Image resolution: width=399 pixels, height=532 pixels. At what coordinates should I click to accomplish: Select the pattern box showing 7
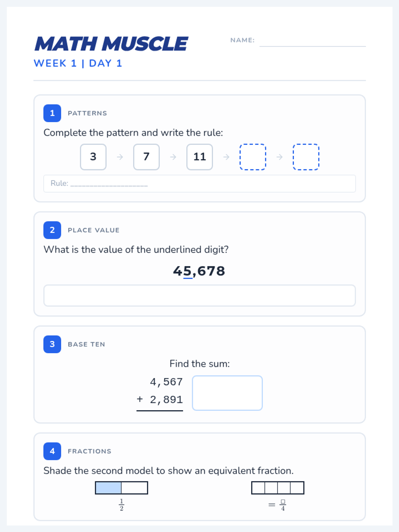tap(146, 157)
